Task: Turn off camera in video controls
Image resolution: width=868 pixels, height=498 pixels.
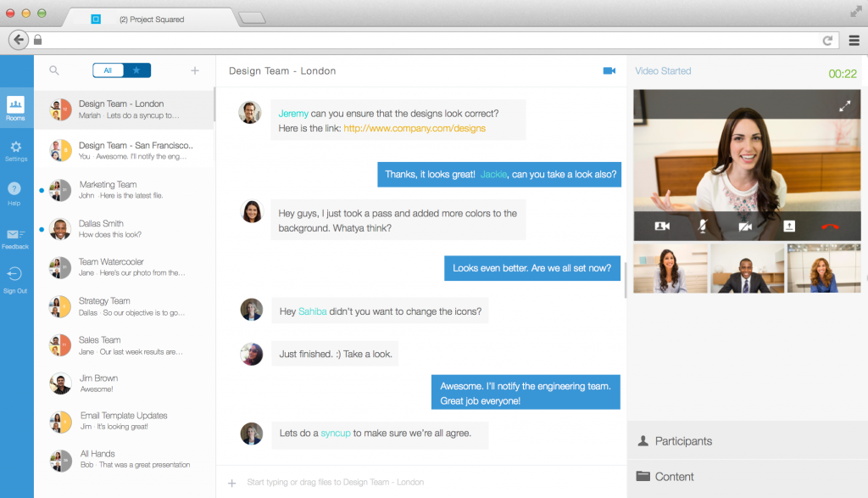Action: (x=746, y=226)
